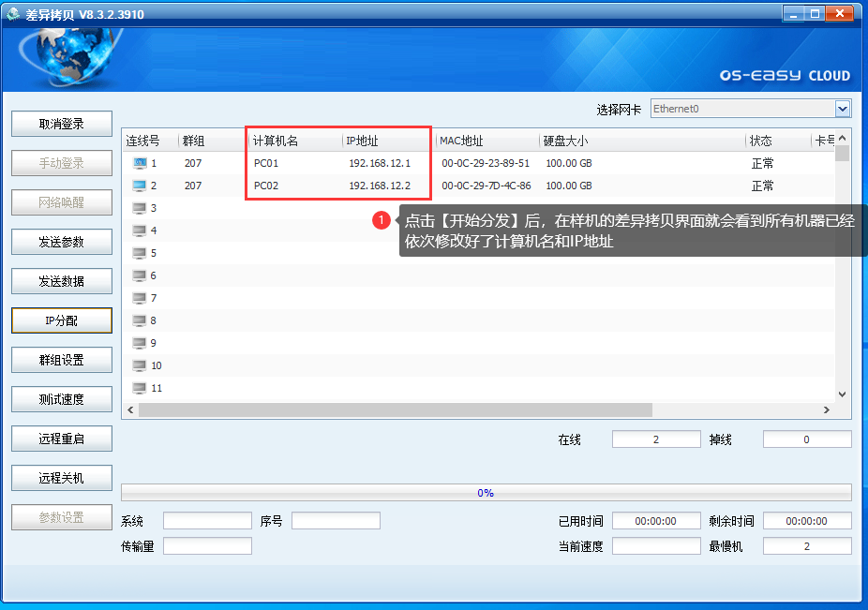Screen dimensions: 868x610
Task: Click the monitor icon in row 8
Action: pos(140,320)
